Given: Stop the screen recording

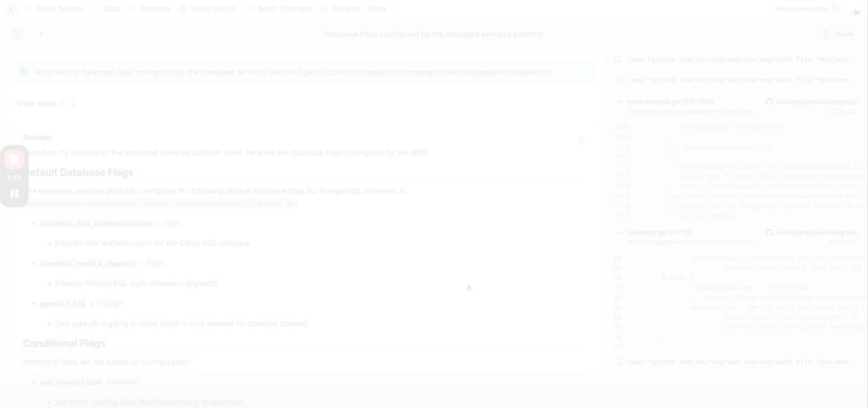Looking at the screenshot, I should tap(15, 159).
